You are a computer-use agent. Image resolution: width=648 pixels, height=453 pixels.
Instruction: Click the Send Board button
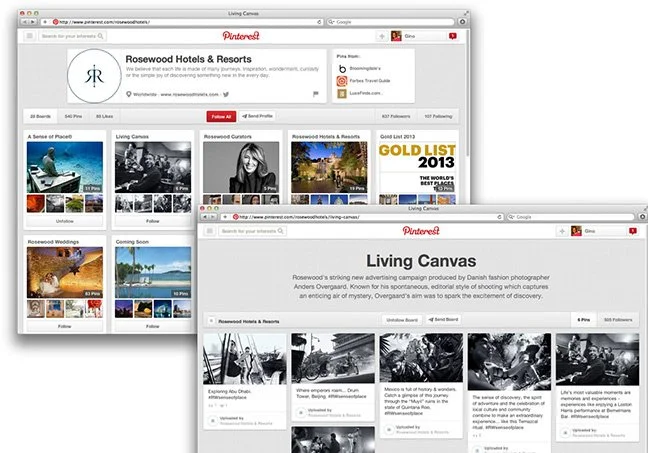pos(444,319)
